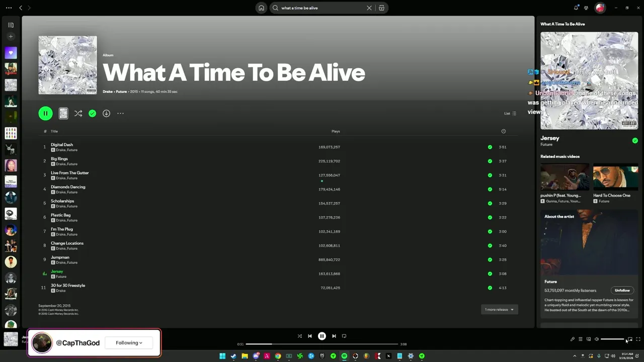
Task: Click the small album preview icon beside pause
Action: 63,114
